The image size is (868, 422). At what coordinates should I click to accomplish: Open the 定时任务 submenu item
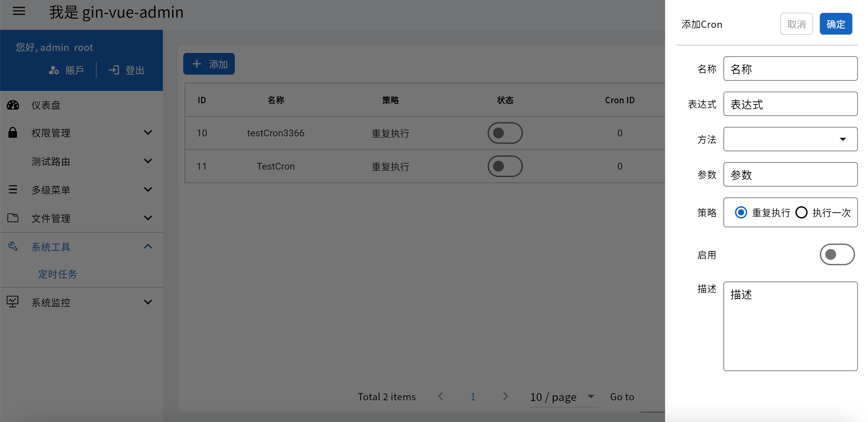(58, 274)
